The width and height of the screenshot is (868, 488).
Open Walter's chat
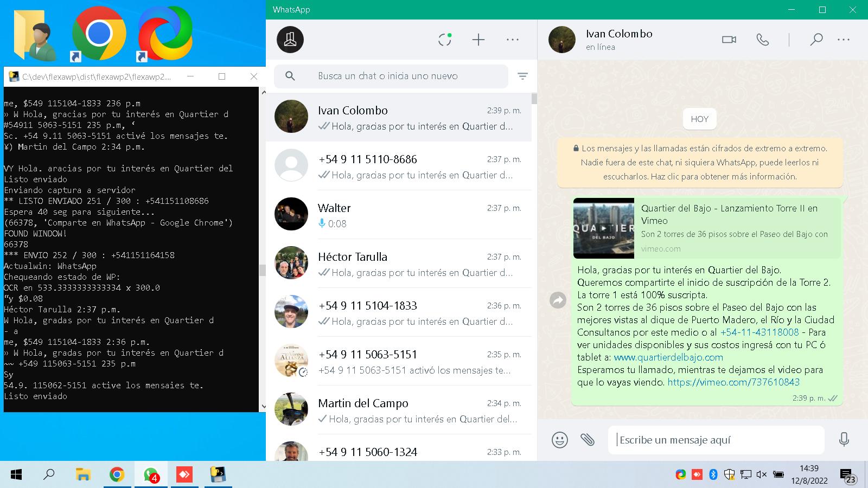(x=399, y=215)
